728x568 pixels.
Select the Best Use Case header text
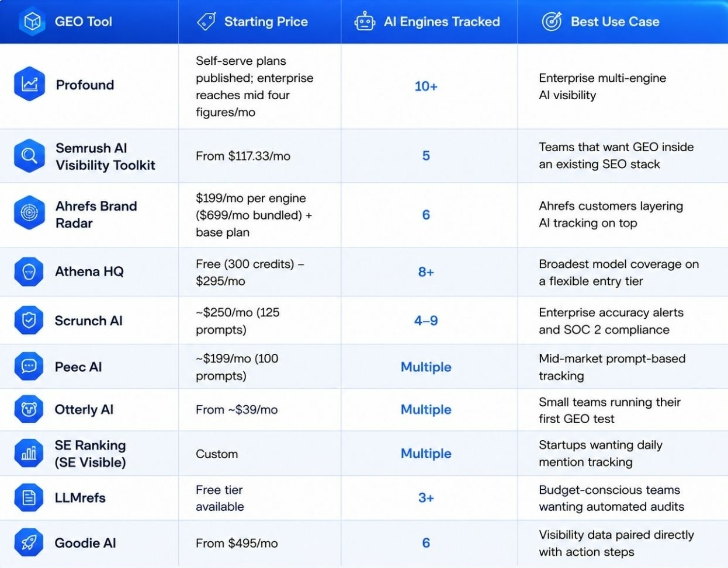tap(615, 22)
